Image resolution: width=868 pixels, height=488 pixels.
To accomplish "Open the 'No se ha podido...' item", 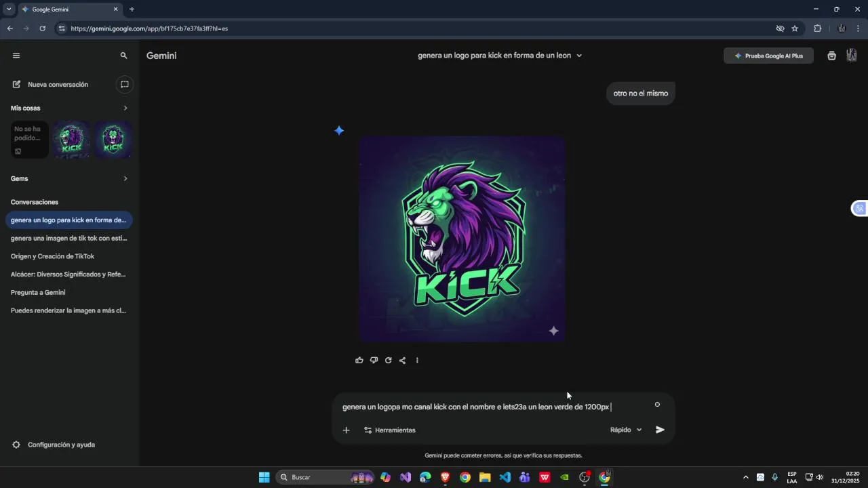I will pos(29,140).
